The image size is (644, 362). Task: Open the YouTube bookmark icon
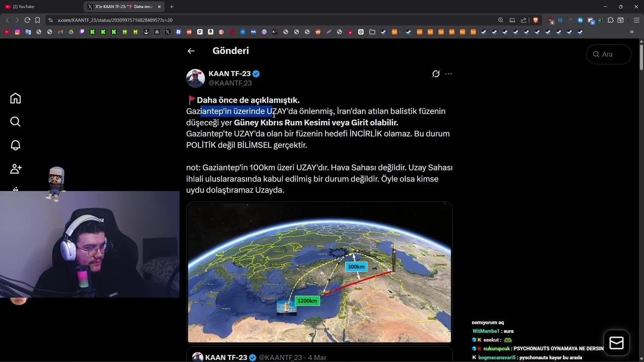coord(7,32)
